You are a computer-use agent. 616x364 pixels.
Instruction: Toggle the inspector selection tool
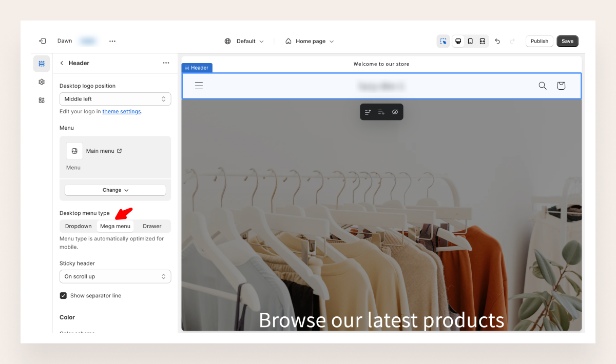pos(443,41)
